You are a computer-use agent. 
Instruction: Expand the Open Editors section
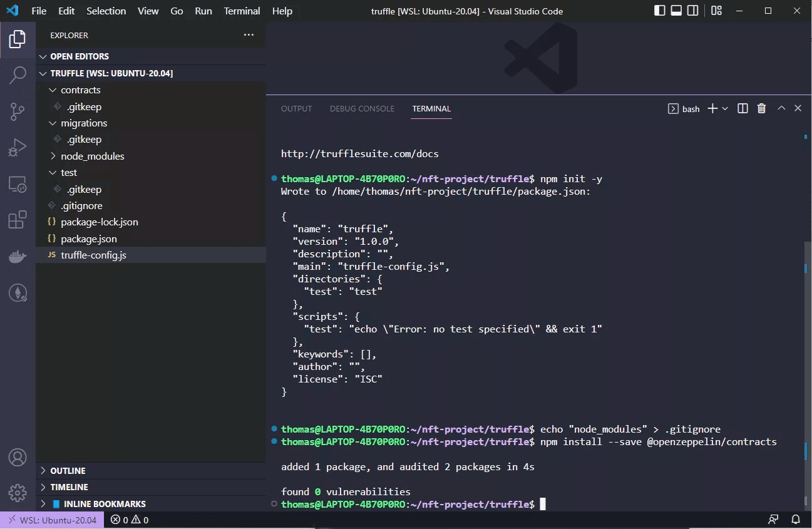tap(151, 56)
